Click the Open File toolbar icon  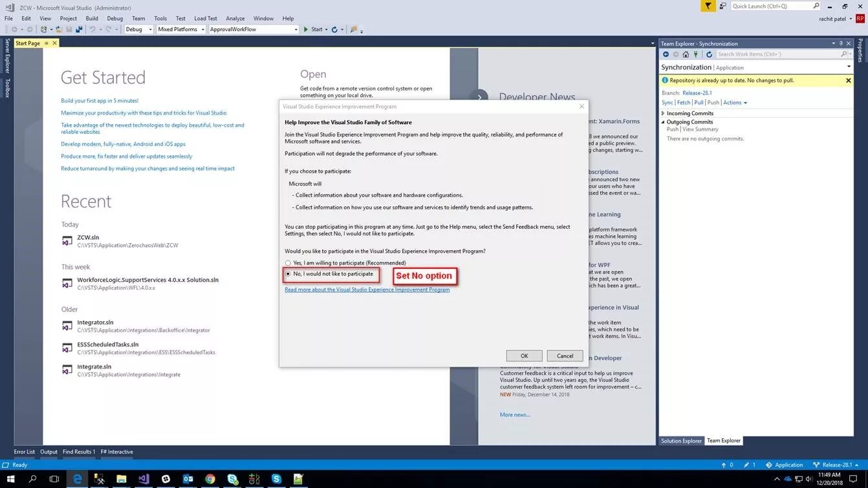coord(59,29)
